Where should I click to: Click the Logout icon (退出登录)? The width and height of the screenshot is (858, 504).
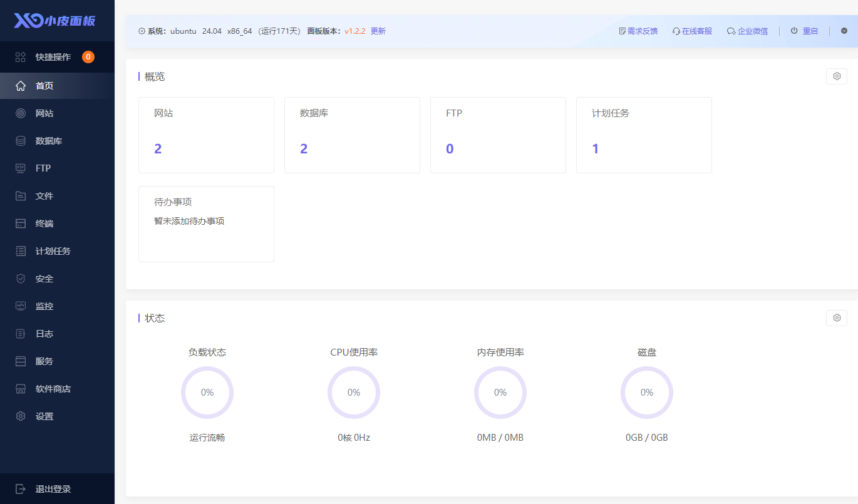21,489
